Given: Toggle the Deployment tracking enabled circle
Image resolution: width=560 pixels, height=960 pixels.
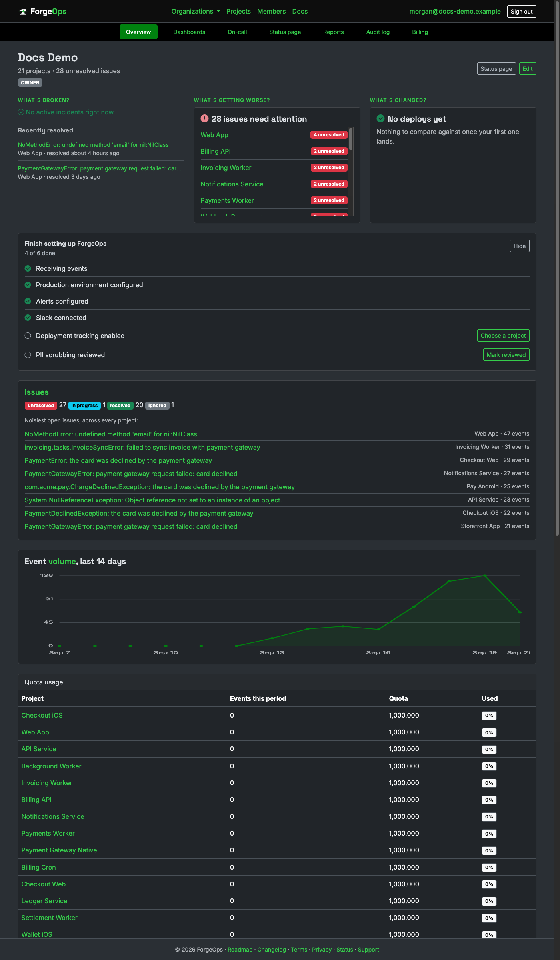Looking at the screenshot, I should point(28,336).
